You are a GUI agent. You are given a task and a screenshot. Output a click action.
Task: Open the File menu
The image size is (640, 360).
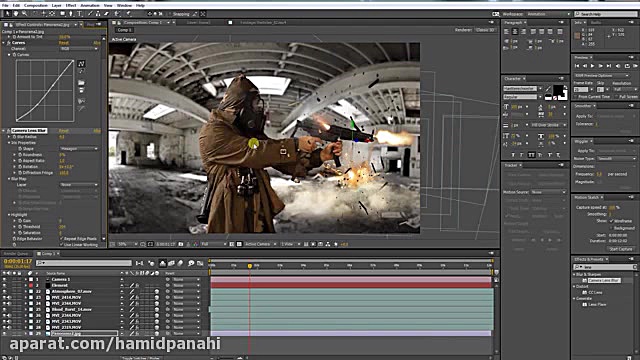5,6
